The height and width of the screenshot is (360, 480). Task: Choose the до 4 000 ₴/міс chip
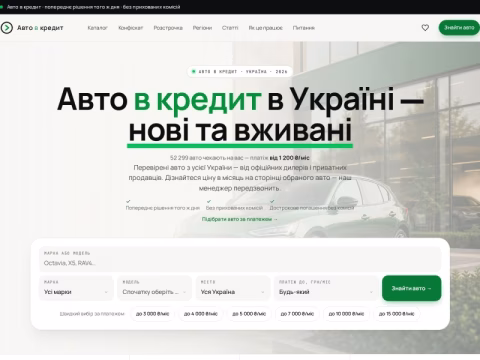pyautogui.click(x=201, y=314)
